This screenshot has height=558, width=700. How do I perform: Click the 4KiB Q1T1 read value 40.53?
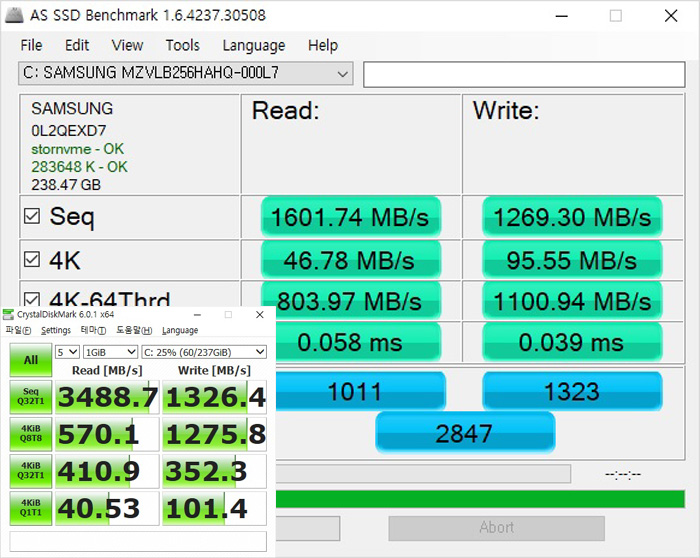[x=107, y=508]
